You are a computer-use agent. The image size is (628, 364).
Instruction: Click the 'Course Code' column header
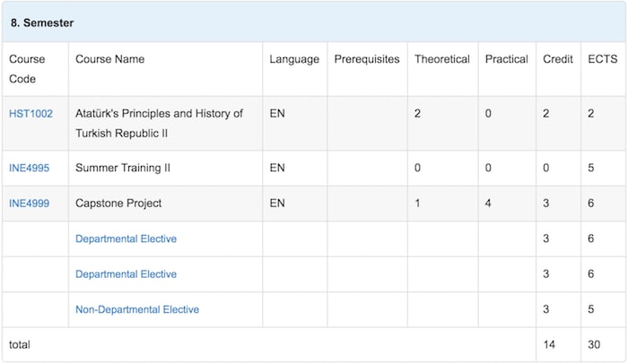27,69
